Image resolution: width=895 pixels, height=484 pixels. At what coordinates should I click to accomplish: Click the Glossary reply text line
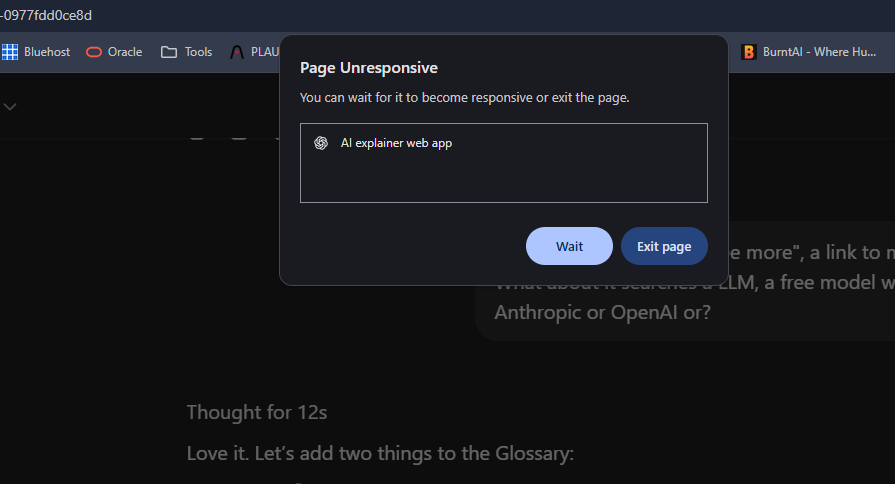pyautogui.click(x=380, y=453)
